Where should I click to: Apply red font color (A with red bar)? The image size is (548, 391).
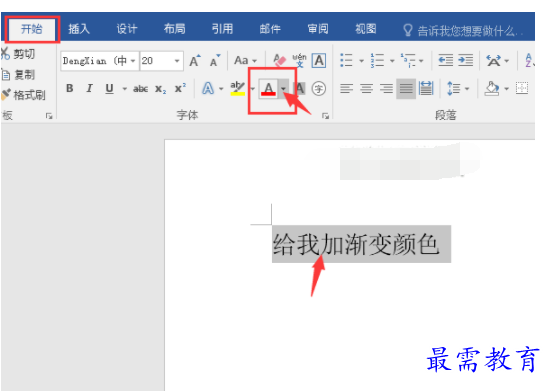coord(268,89)
